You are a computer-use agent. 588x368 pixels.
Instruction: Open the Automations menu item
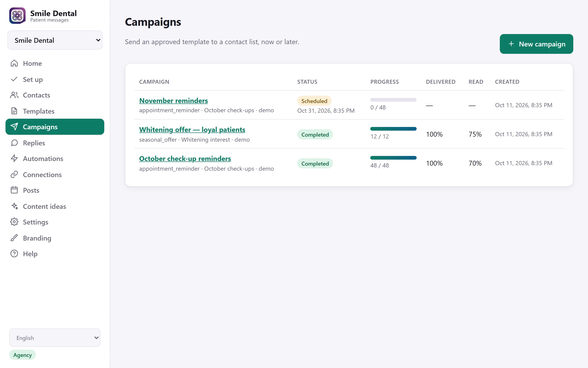tap(55, 158)
